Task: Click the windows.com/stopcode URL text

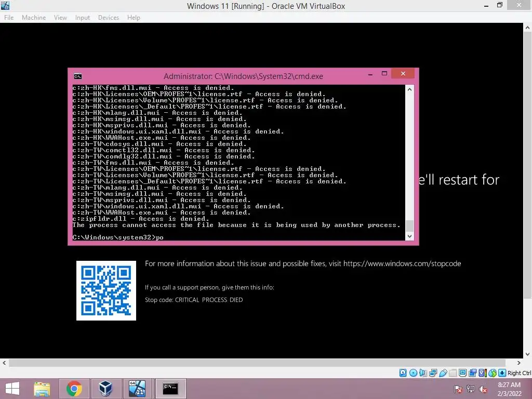Action: coord(402,263)
